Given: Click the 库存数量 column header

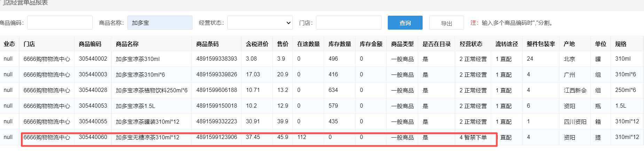Looking at the screenshot, I should 339,44.
